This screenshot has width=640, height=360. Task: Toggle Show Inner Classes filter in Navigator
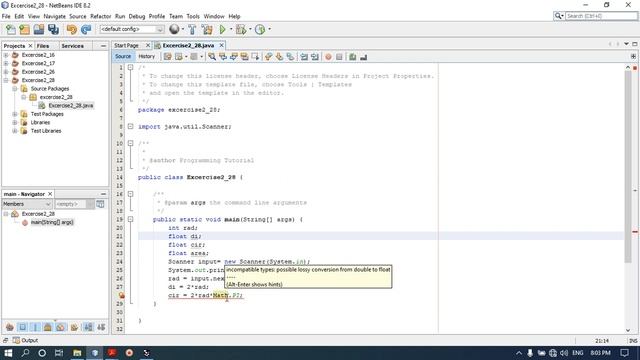[60, 327]
